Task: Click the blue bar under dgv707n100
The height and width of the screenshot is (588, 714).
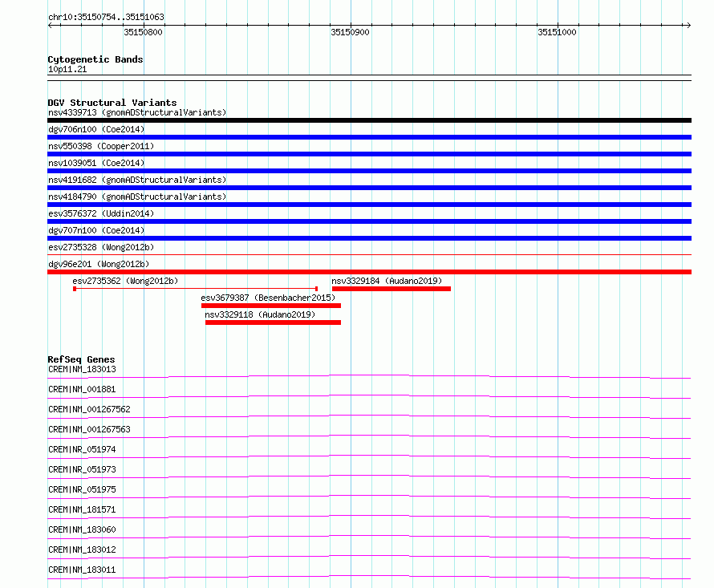Action: coord(369,238)
